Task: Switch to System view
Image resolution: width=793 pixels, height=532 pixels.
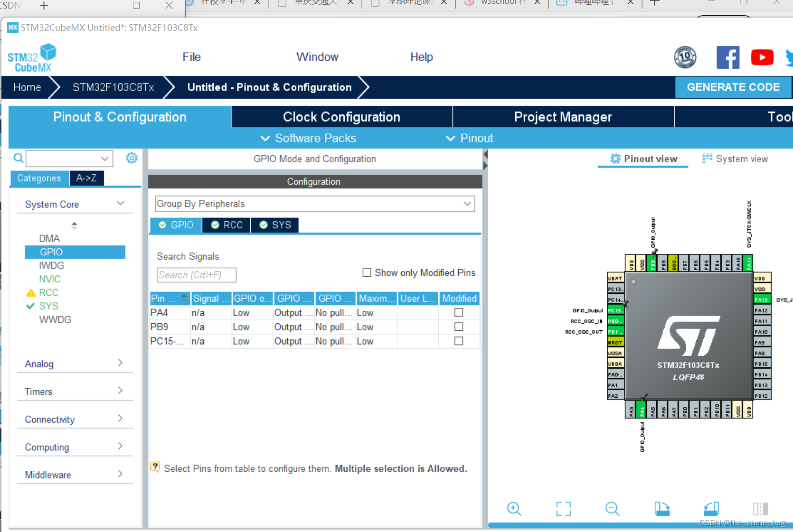Action: [735, 159]
